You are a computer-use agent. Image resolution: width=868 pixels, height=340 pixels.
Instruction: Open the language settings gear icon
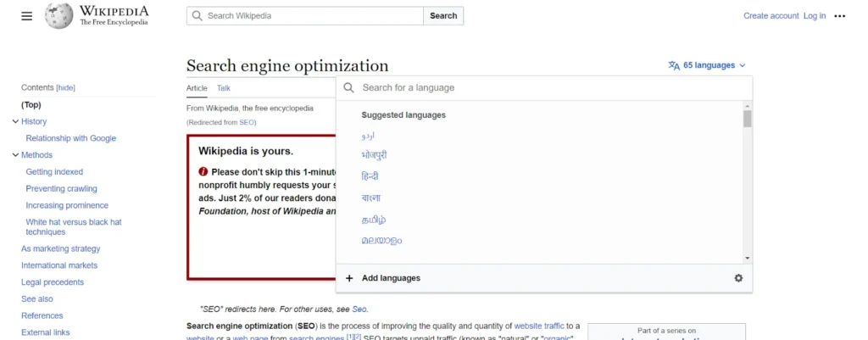pos(738,278)
